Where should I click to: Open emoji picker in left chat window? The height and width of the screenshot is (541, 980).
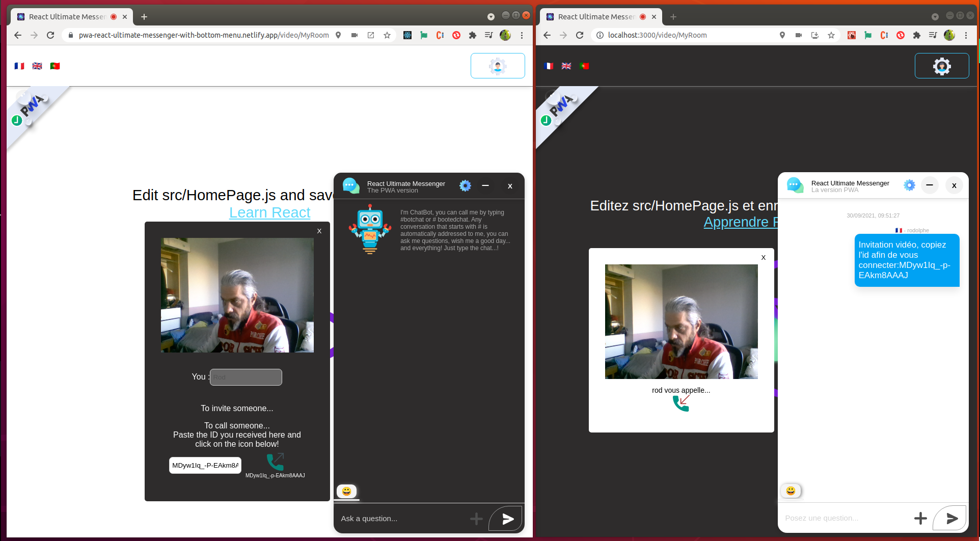[x=347, y=491]
